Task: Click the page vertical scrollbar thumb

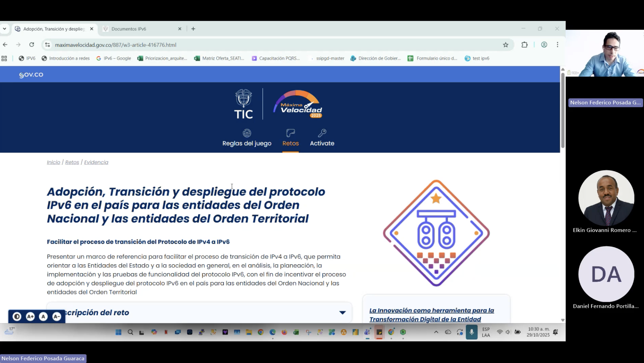Action: point(563,110)
